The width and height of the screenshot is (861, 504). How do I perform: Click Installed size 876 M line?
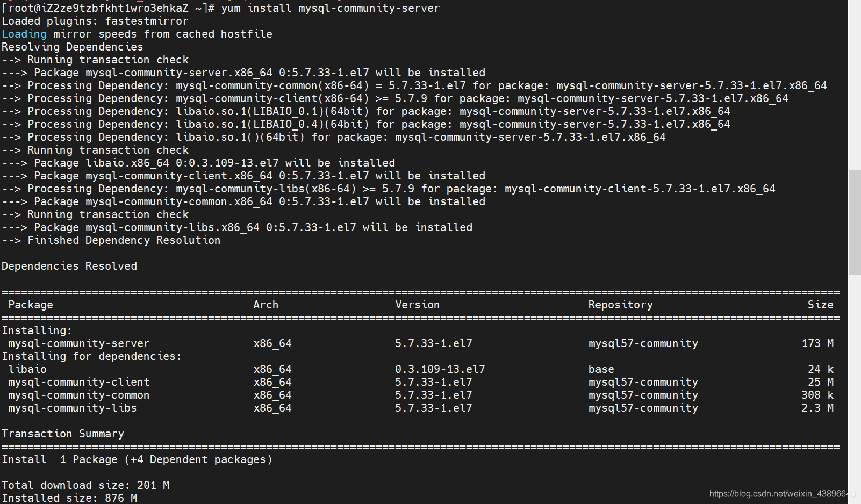click(69, 498)
